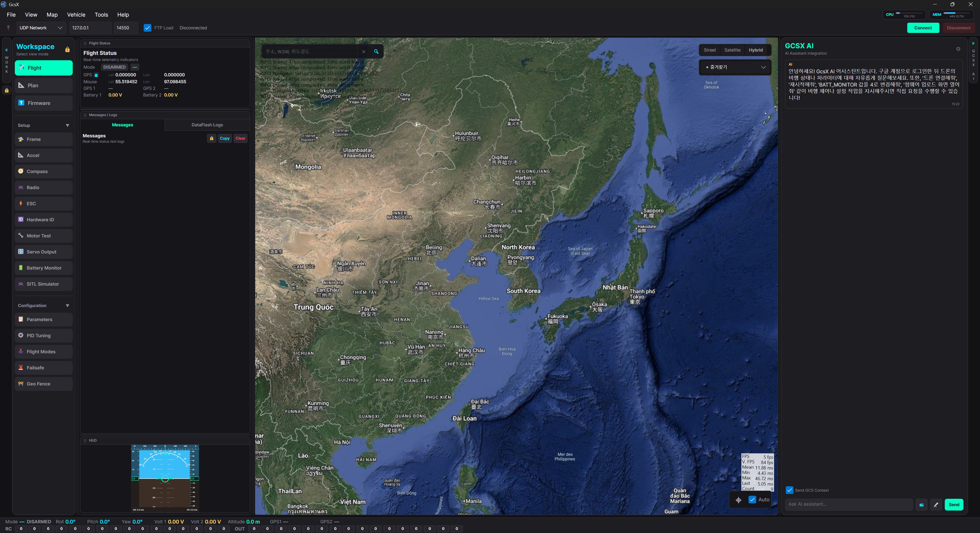Open the Vehicle menu
The height and width of the screenshot is (533, 980).
point(76,15)
